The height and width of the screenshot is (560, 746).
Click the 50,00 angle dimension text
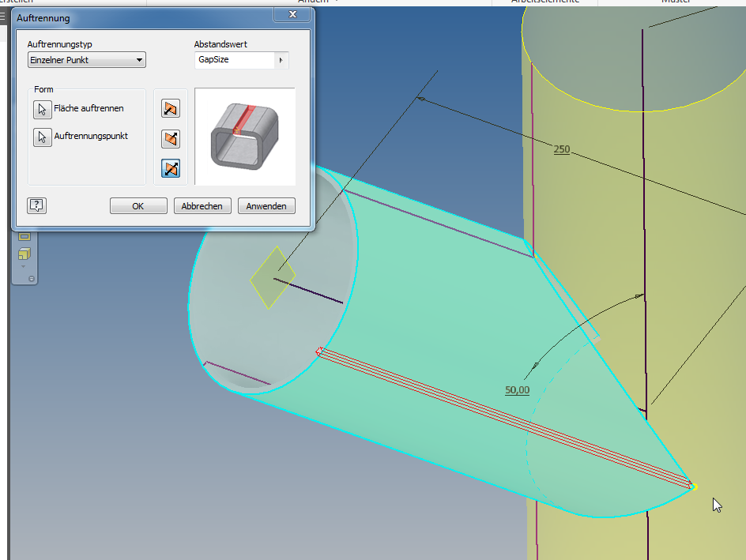(x=517, y=389)
